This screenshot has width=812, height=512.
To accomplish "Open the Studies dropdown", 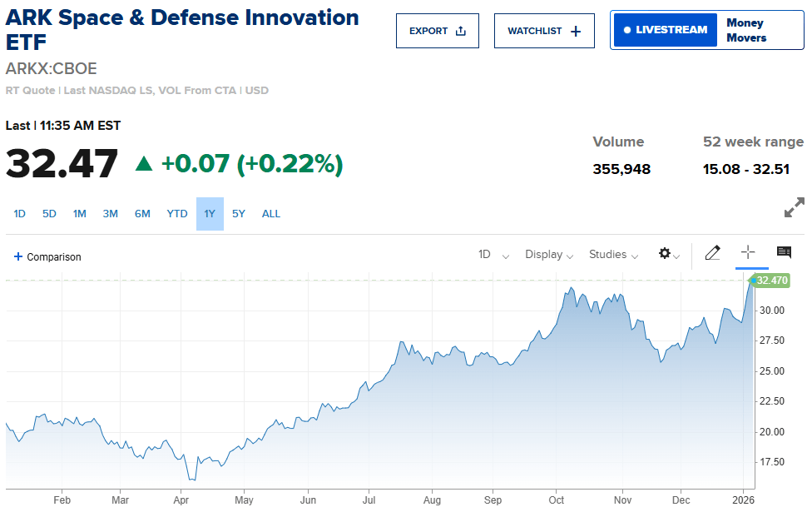I will click(613, 255).
